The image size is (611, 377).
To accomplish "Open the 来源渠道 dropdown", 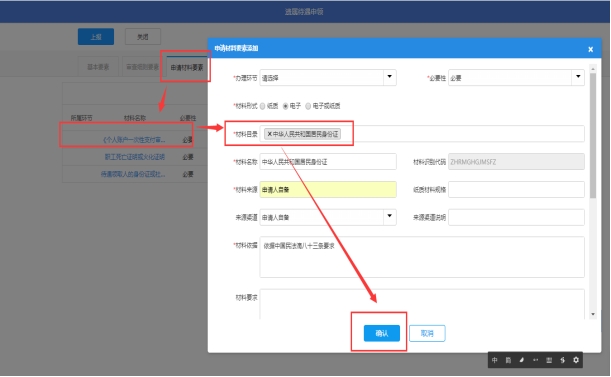I will click(328, 217).
